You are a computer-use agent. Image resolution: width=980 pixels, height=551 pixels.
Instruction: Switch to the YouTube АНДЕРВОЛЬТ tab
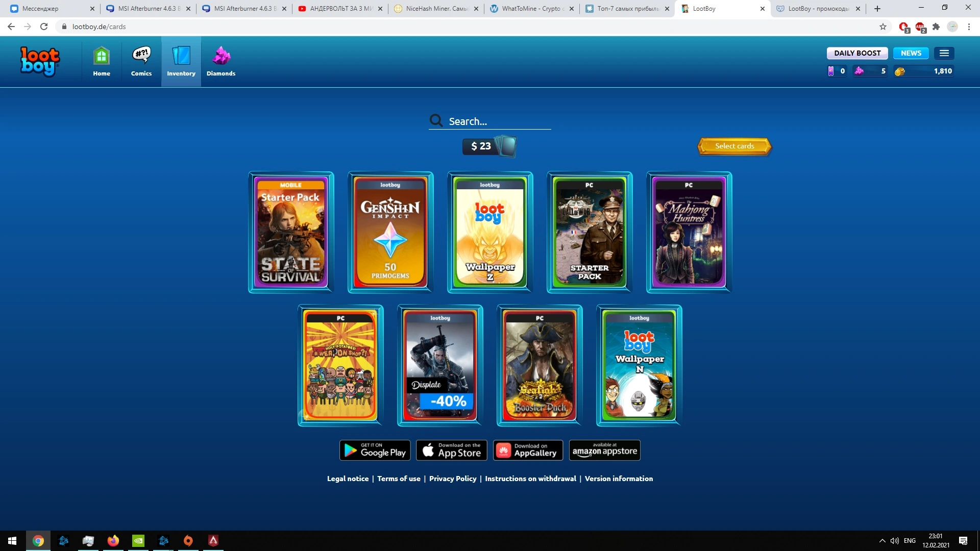[x=339, y=9]
